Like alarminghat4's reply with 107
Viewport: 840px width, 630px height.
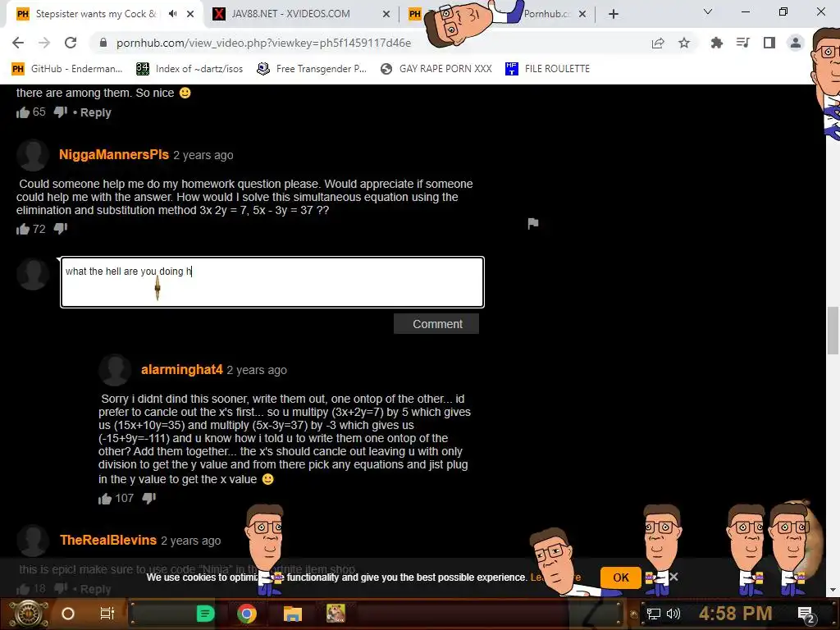pyautogui.click(x=104, y=499)
